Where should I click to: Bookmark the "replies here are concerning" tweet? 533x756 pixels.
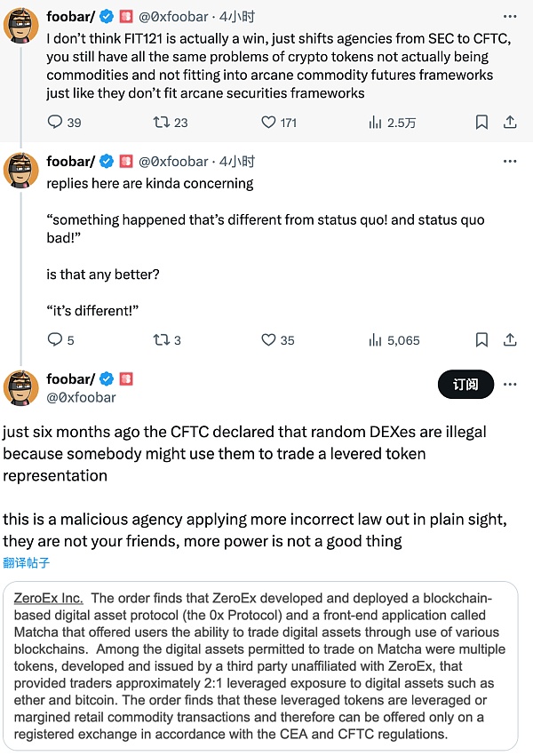pyautogui.click(x=481, y=340)
